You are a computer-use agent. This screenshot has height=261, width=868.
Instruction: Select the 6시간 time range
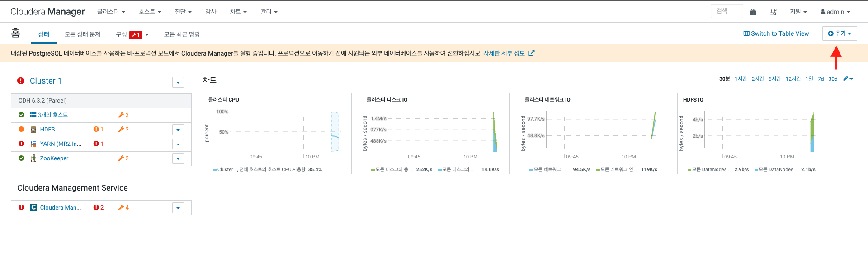775,79
